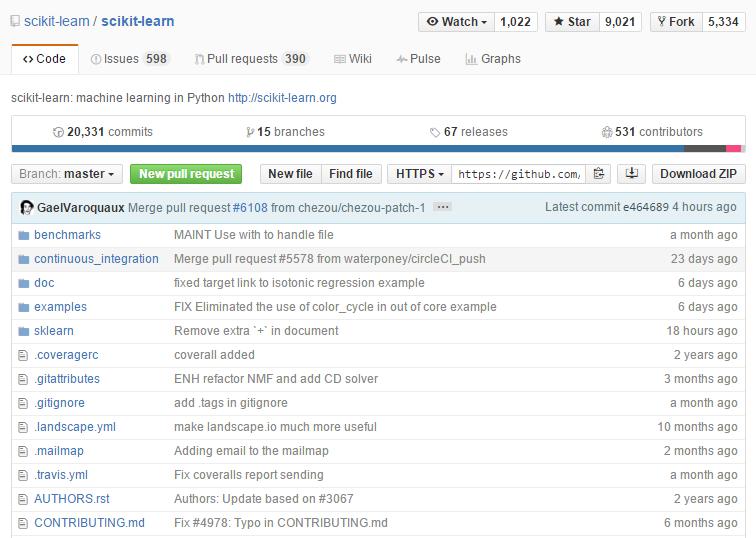
Task: Open the sklearn folder
Action: (x=54, y=331)
